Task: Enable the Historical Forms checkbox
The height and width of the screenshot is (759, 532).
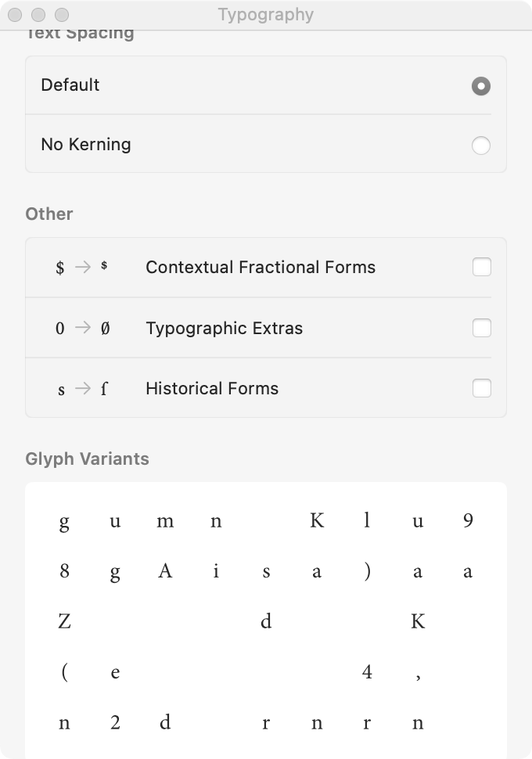Action: 482,388
